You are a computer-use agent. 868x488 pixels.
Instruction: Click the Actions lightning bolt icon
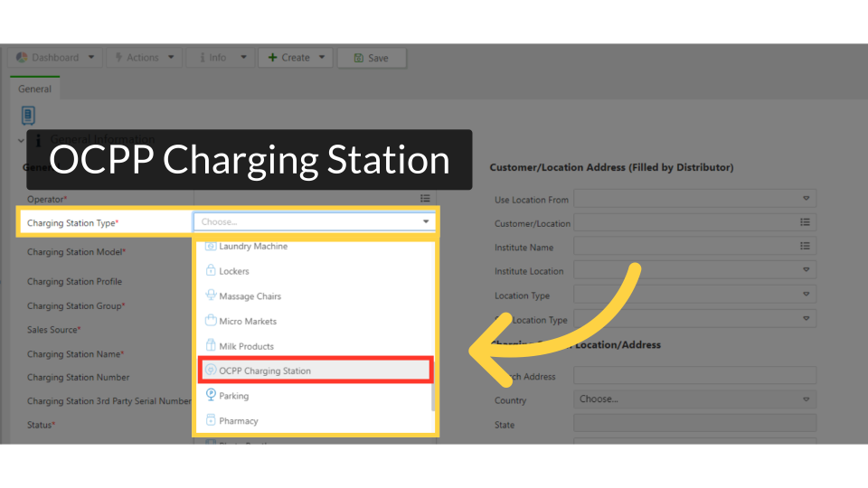tap(118, 58)
